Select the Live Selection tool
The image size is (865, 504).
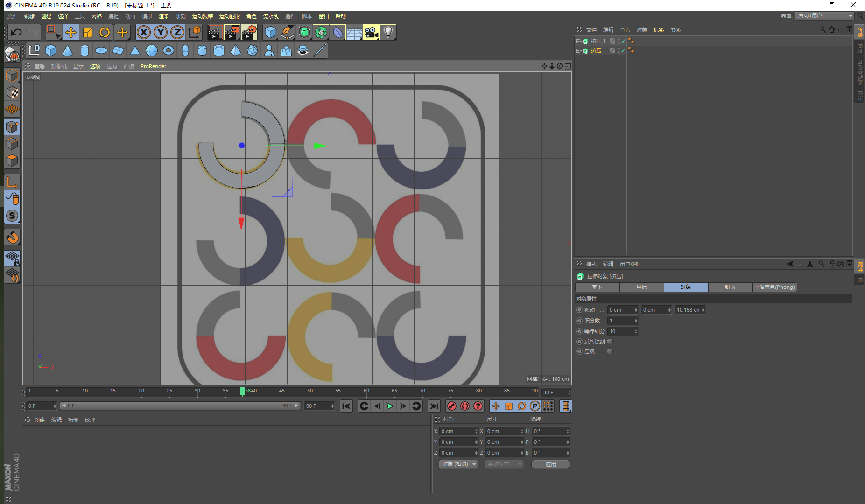[x=53, y=32]
